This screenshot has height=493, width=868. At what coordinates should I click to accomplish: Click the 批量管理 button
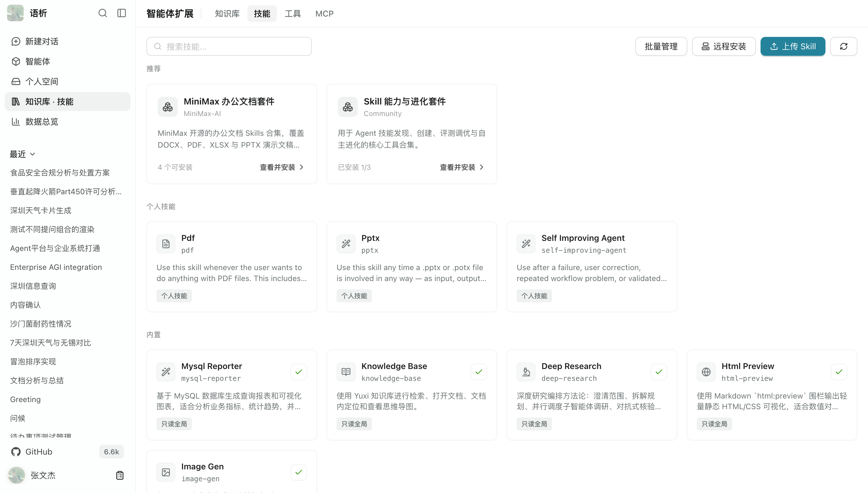661,46
